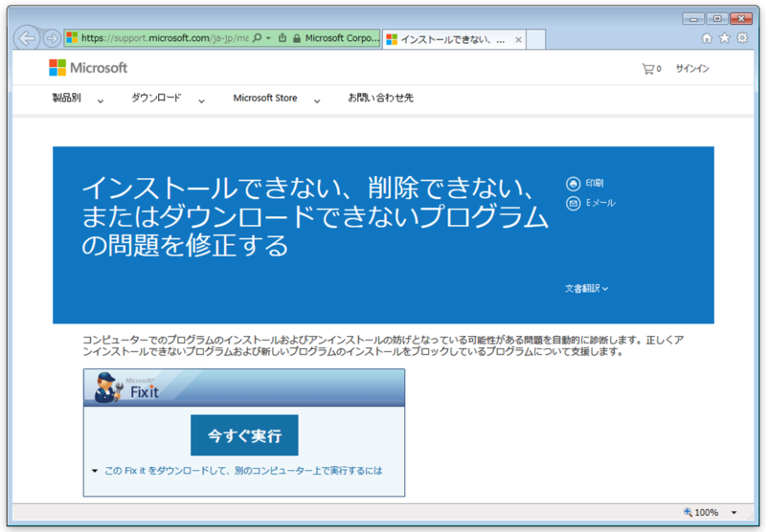Expand the この Fix it をダウンロード triangle

tap(94, 471)
